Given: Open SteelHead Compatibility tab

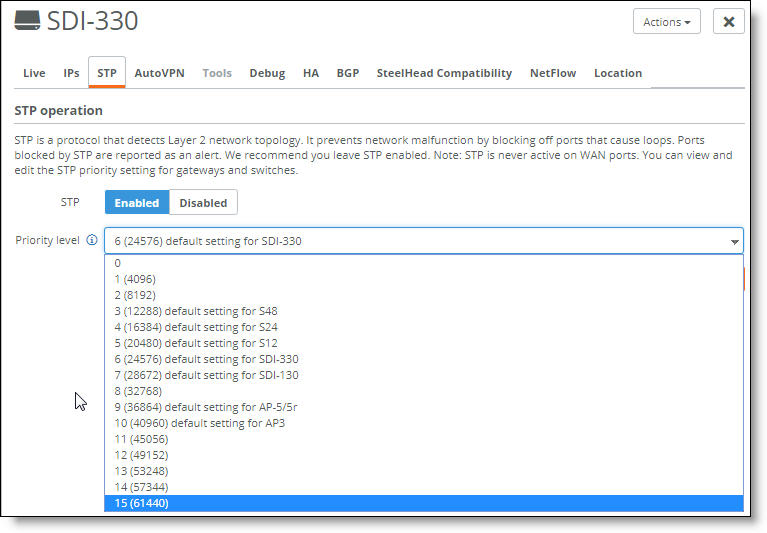Looking at the screenshot, I should [444, 73].
